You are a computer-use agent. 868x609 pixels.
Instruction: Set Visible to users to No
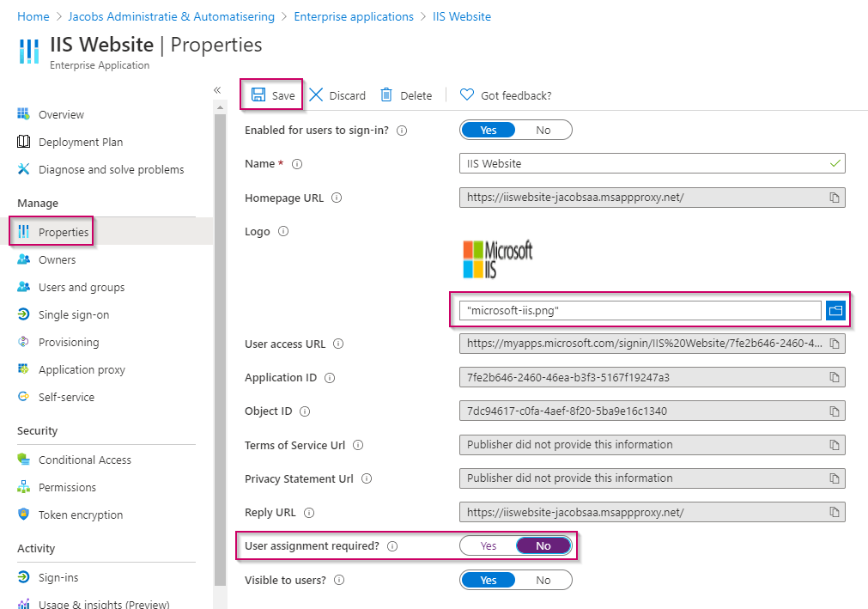pyautogui.click(x=543, y=581)
